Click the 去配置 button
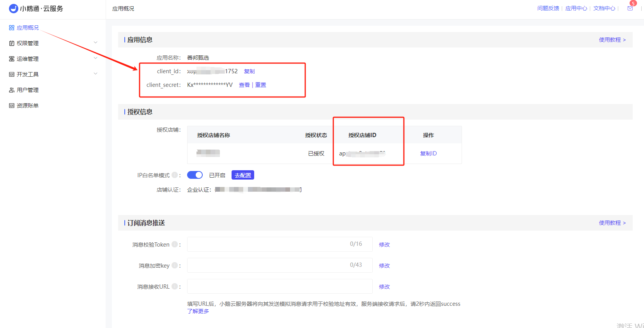Viewport: 644px width, 328px height. (243, 175)
